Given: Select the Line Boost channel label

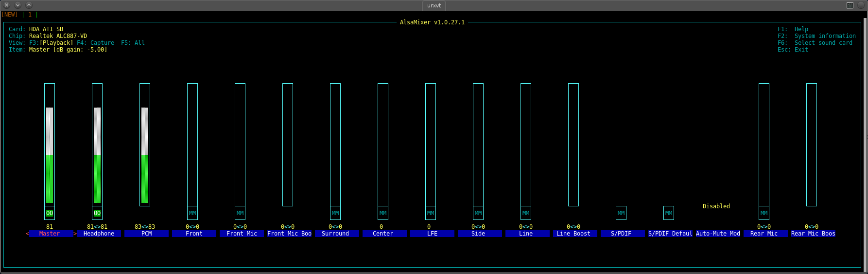Looking at the screenshot, I should [x=573, y=234].
